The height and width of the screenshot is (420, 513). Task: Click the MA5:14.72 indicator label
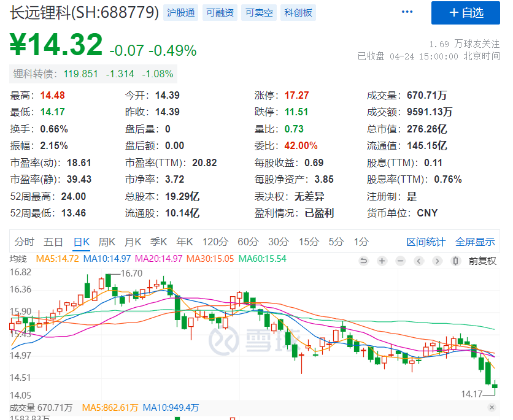click(x=57, y=259)
